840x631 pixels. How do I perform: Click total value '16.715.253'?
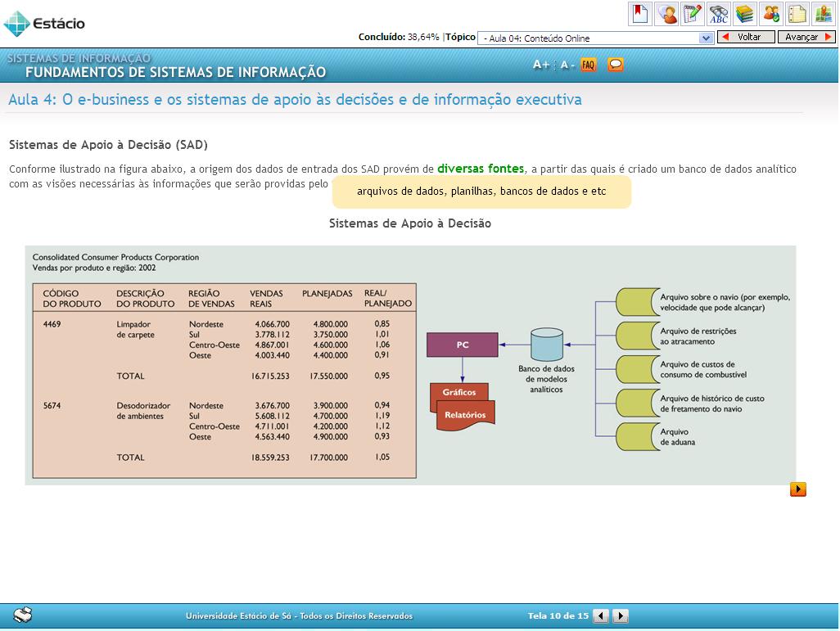(x=270, y=376)
